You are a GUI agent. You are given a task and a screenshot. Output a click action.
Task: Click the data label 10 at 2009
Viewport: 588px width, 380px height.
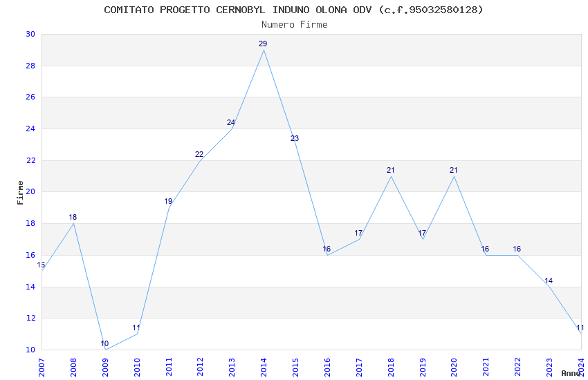104,343
